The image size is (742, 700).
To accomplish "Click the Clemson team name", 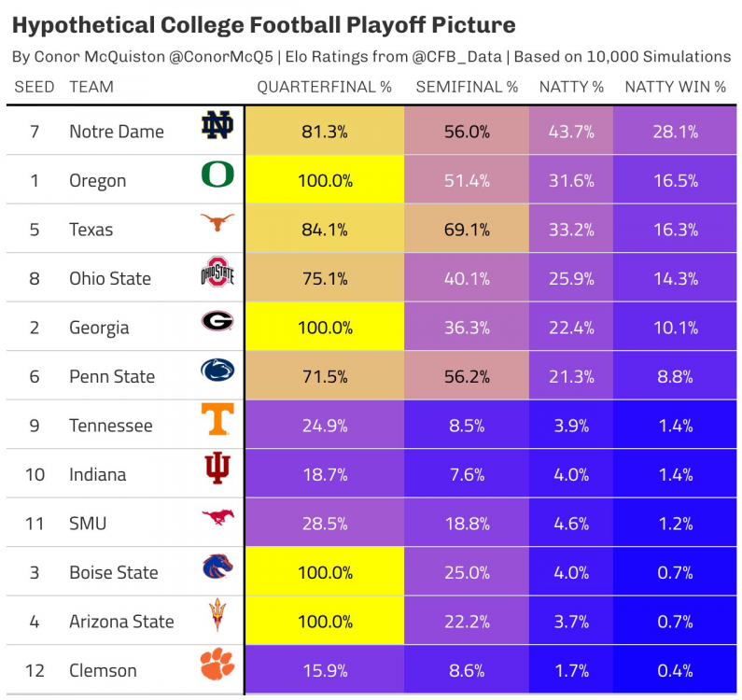I will [103, 670].
